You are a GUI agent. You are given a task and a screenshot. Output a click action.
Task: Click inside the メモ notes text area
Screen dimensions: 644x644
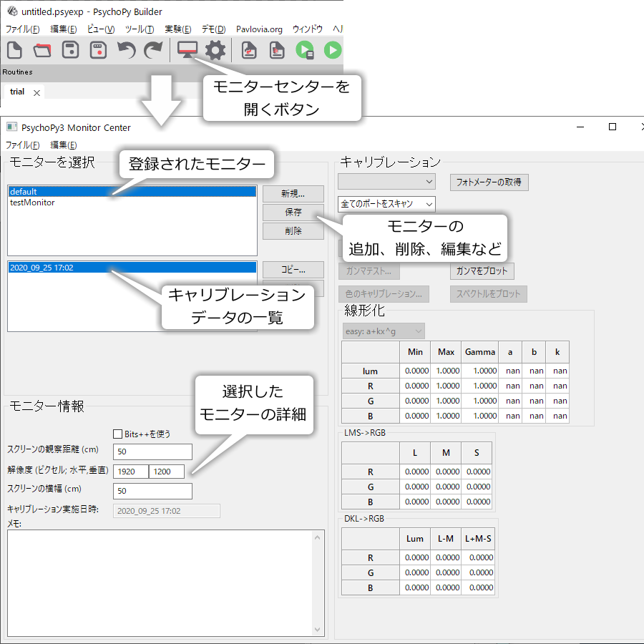(160, 583)
